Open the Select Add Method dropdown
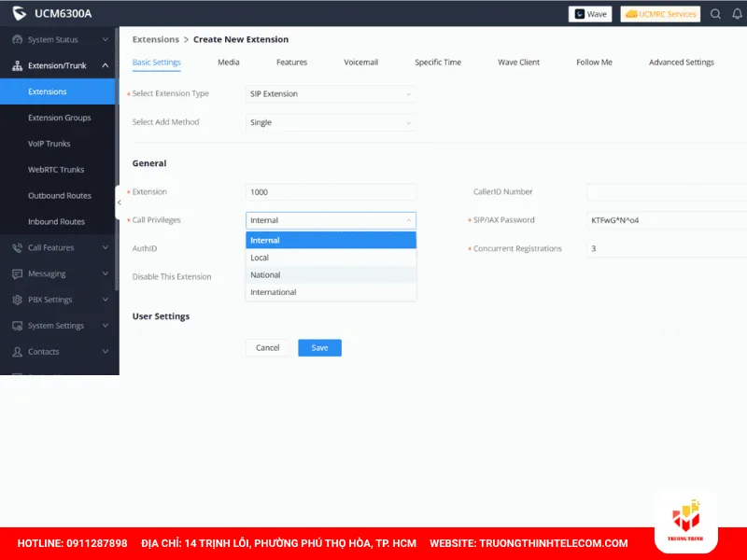 (331, 122)
